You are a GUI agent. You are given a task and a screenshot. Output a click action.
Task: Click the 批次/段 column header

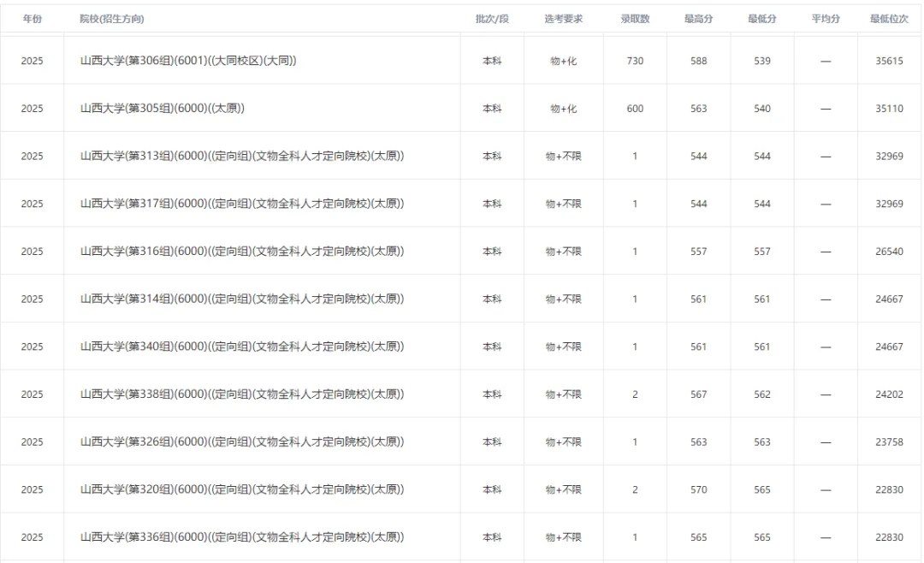[492, 19]
